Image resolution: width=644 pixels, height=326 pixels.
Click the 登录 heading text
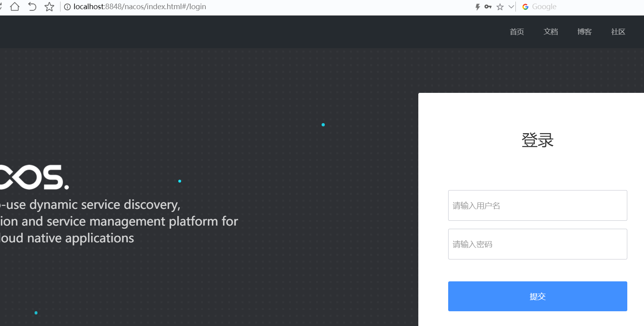538,140
